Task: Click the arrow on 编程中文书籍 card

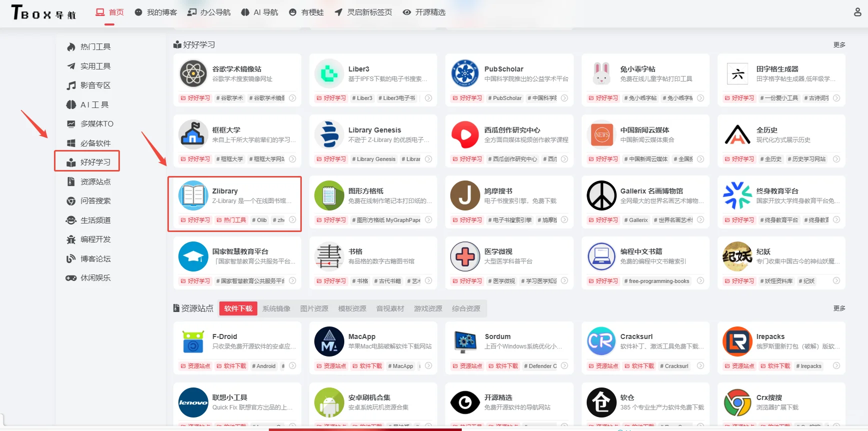Action: tap(701, 281)
